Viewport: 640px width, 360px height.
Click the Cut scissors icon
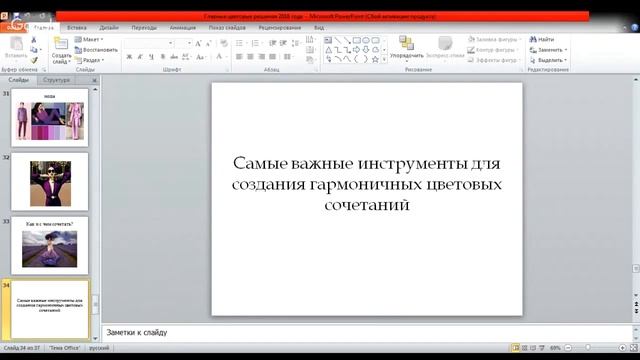click(x=34, y=40)
